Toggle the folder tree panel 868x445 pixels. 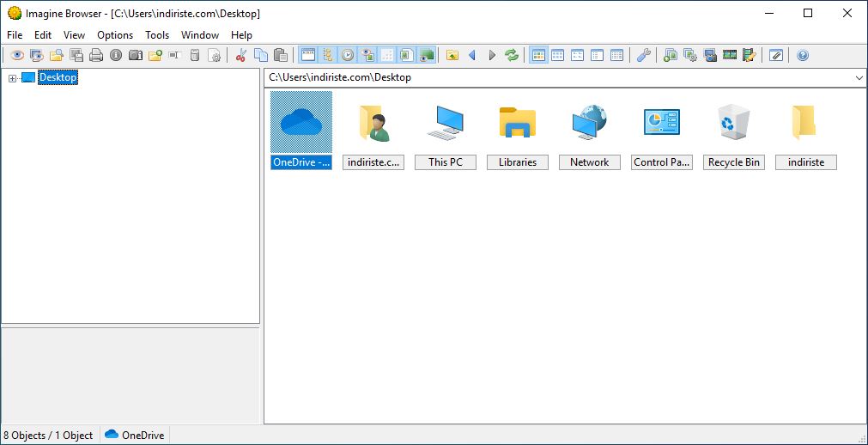pos(328,55)
